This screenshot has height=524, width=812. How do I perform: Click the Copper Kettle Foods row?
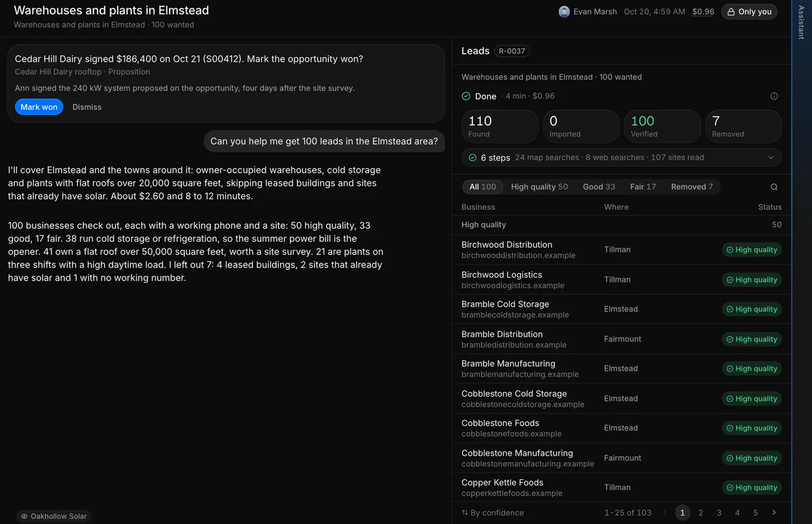tap(621, 487)
